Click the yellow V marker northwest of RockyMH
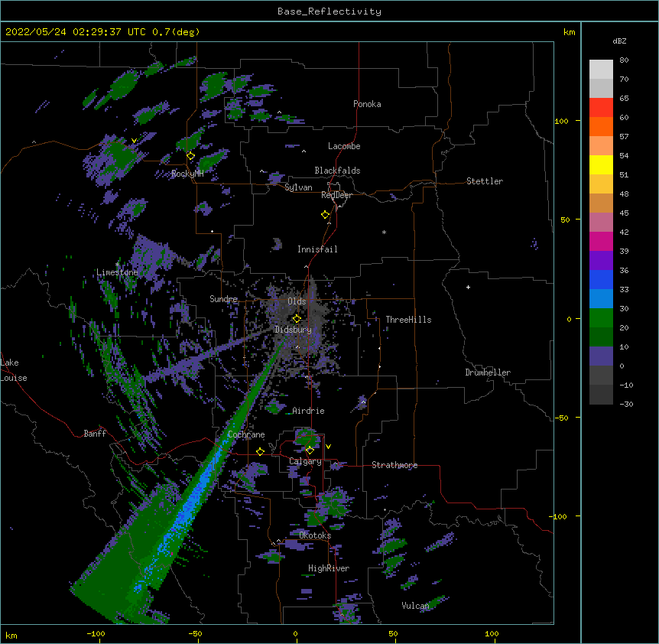The height and width of the screenshot is (644, 659). pyautogui.click(x=134, y=141)
